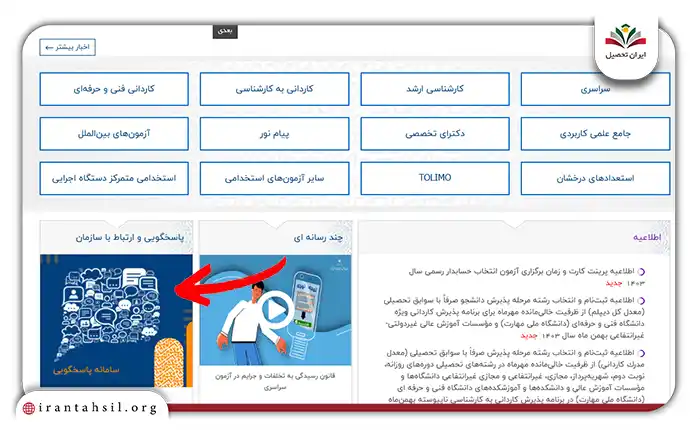Click the اخبار بیشتر more-news button
The image size is (700, 430).
coord(67,47)
